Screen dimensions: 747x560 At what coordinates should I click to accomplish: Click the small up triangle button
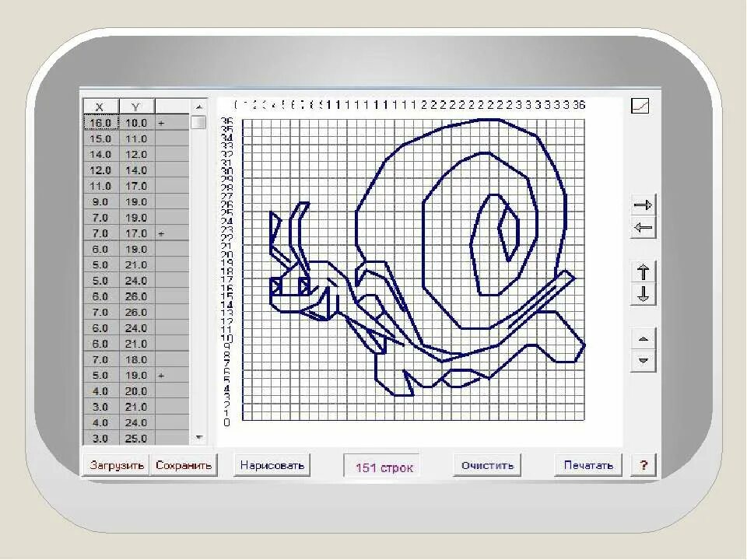point(643,338)
